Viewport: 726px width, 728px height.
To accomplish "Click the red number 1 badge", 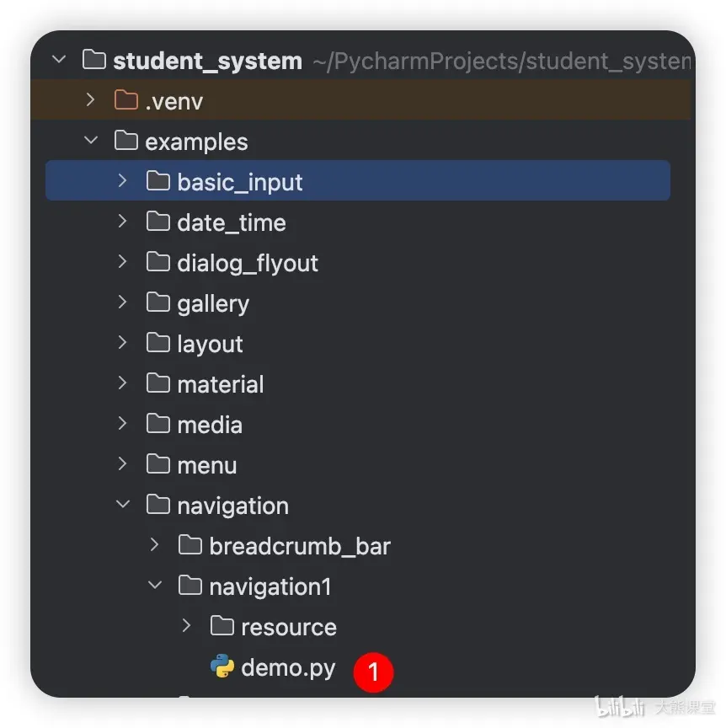I will click(373, 672).
